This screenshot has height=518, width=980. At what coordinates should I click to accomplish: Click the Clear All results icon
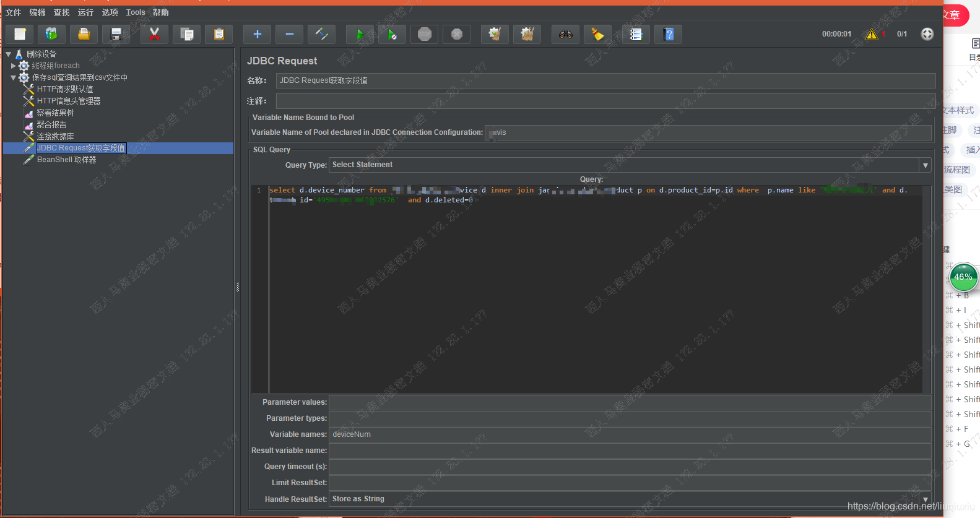tap(527, 34)
